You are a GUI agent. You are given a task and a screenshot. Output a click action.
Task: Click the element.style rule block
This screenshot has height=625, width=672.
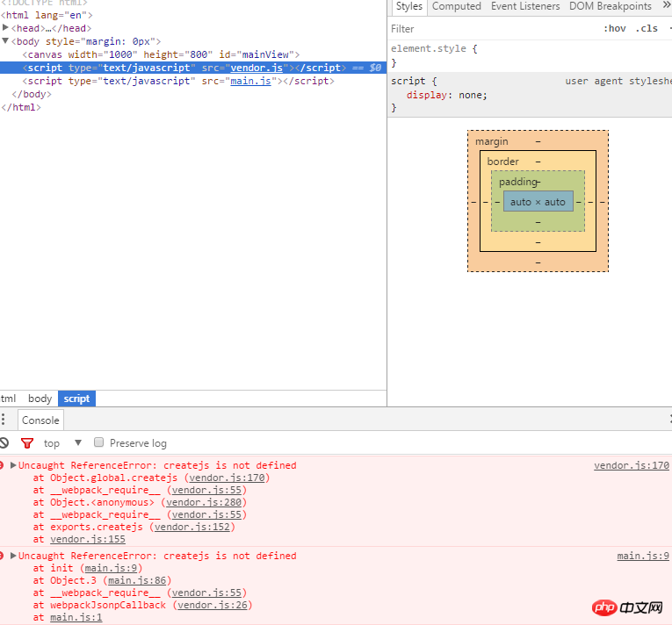pyautogui.click(x=530, y=55)
